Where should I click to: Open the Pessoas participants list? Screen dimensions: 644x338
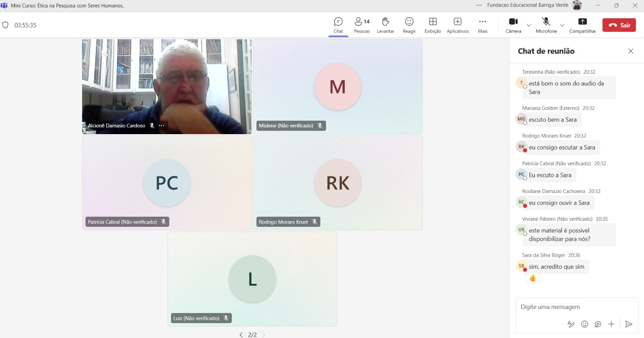pyautogui.click(x=361, y=25)
